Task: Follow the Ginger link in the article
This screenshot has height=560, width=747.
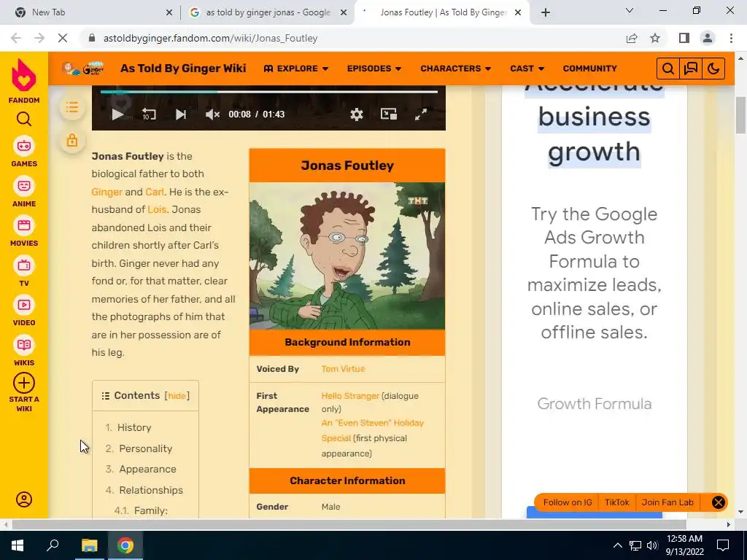Action: pos(107,192)
